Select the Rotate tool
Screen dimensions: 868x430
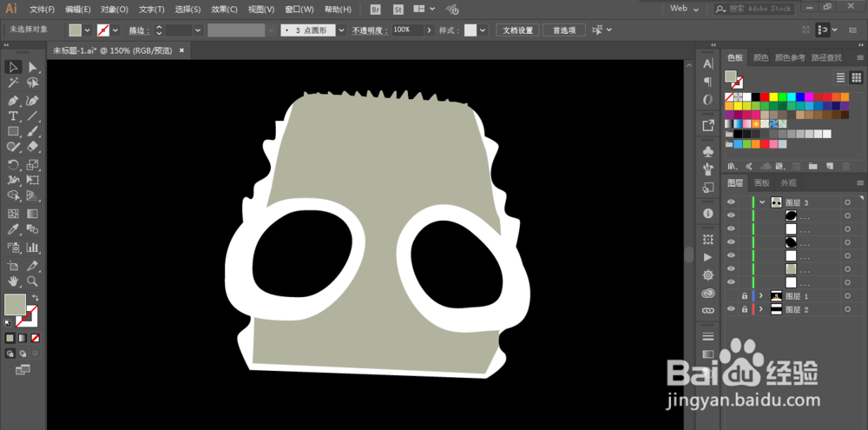(13, 164)
